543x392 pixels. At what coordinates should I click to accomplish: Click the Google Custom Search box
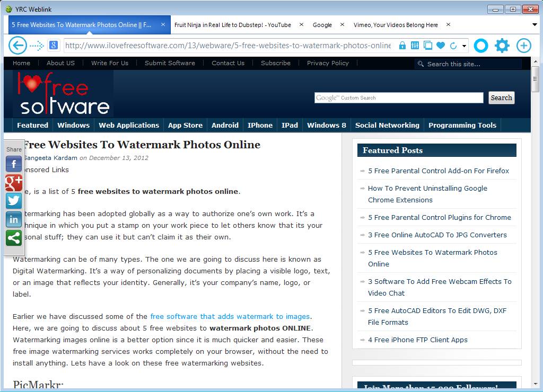point(399,97)
